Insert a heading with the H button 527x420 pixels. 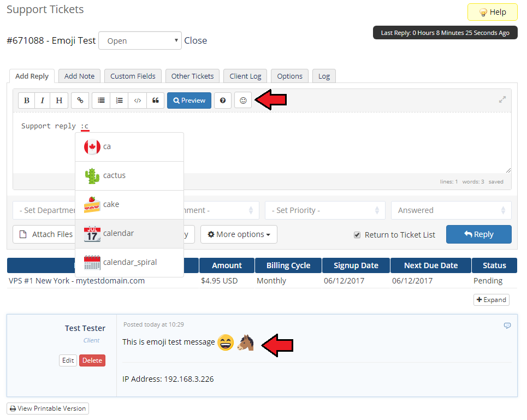[59, 100]
